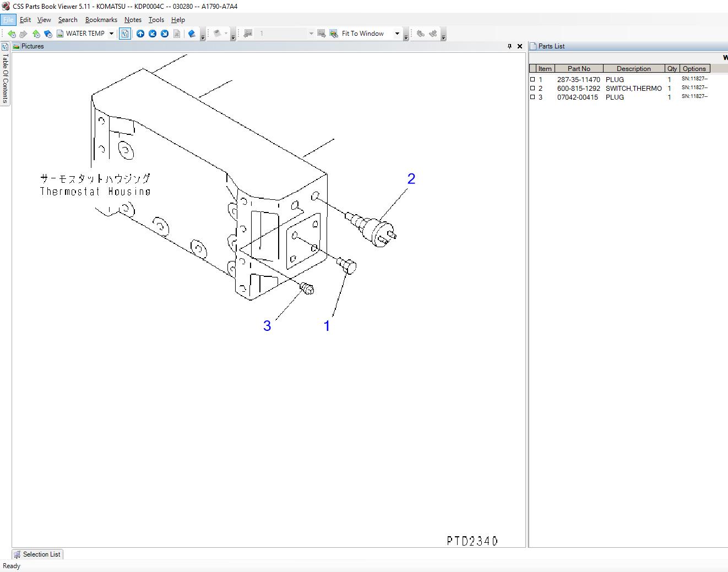Navigate back with the green back arrow
The width and height of the screenshot is (728, 572).
[12, 34]
